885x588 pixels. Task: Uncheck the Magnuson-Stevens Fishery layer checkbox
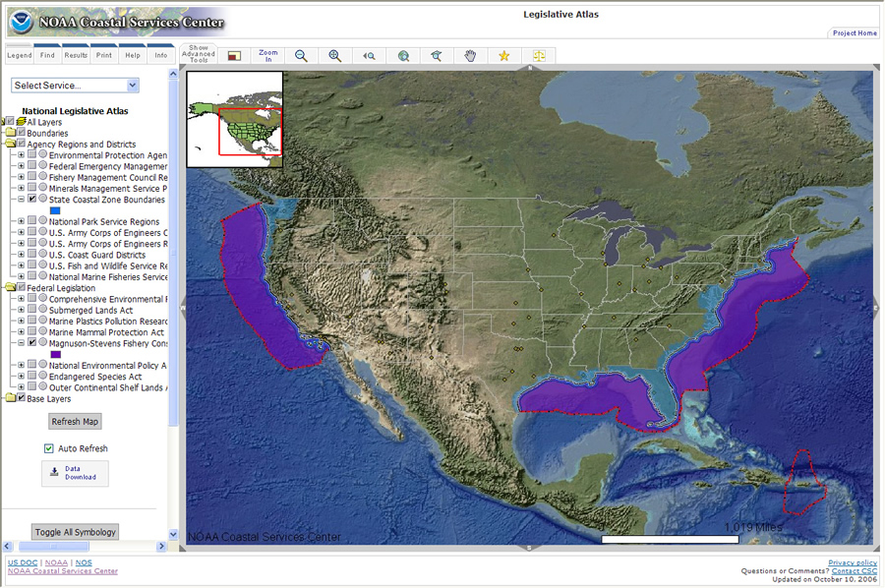32,342
